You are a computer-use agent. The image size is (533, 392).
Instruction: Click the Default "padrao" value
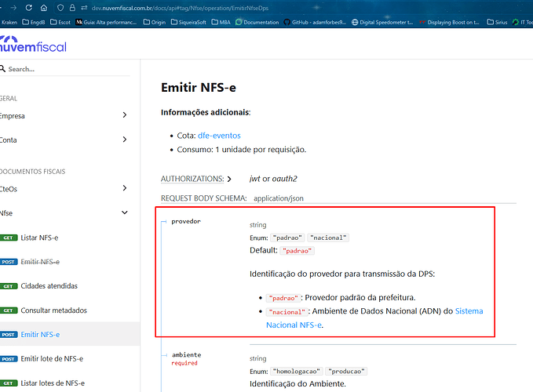(x=297, y=251)
